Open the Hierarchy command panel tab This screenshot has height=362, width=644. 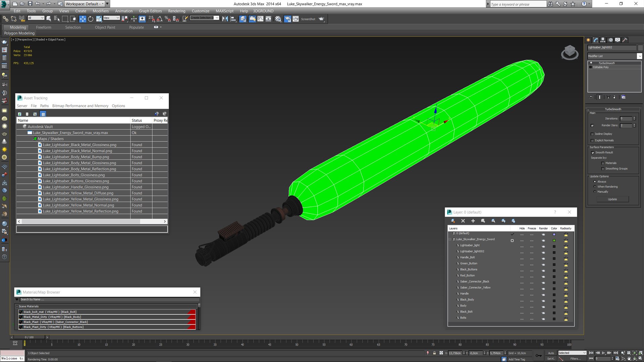[603, 40]
